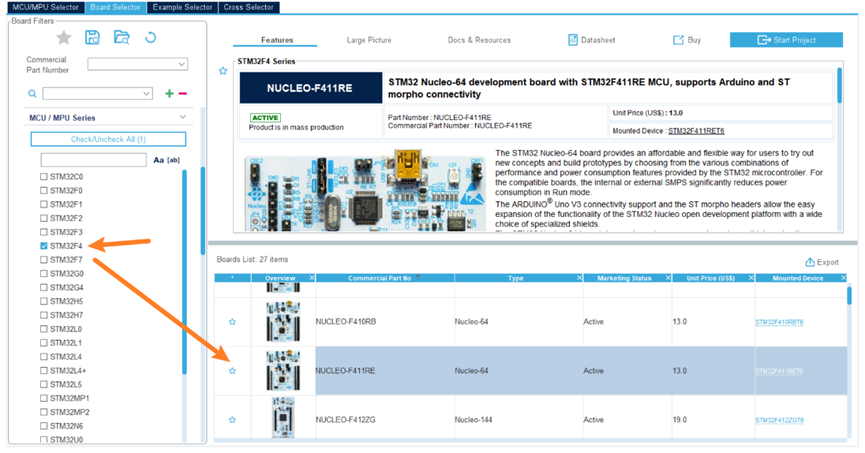The image size is (865, 453).
Task: Switch to Cross Selector tab
Action: click(x=249, y=7)
